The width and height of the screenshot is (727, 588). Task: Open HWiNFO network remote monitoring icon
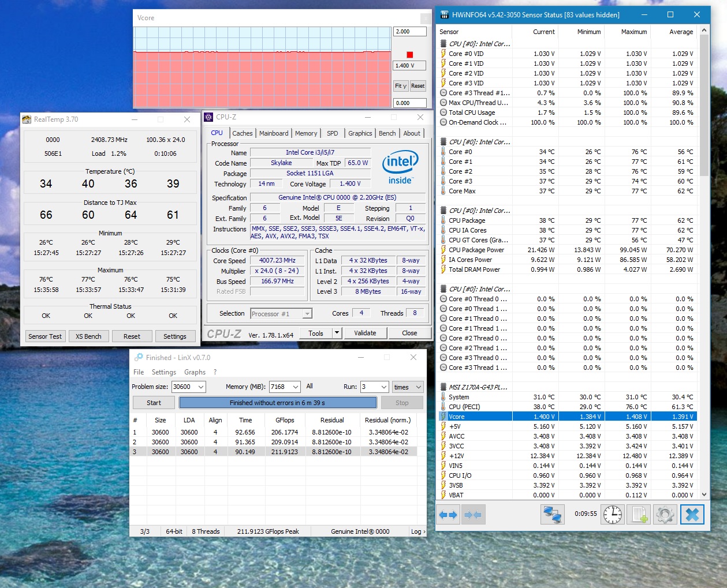click(552, 514)
